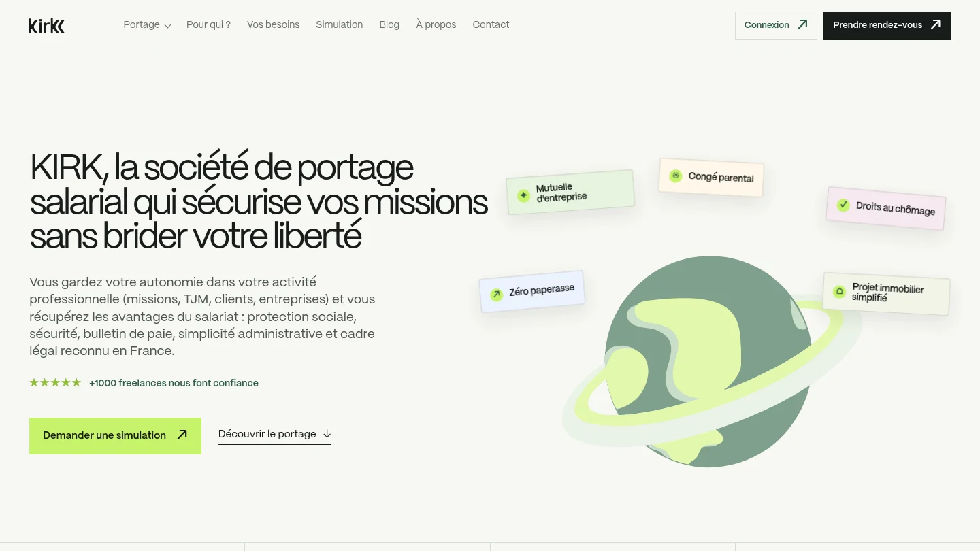980x551 pixels.
Task: Click the arrow icon on Zéro paperasse tag
Action: [496, 294]
